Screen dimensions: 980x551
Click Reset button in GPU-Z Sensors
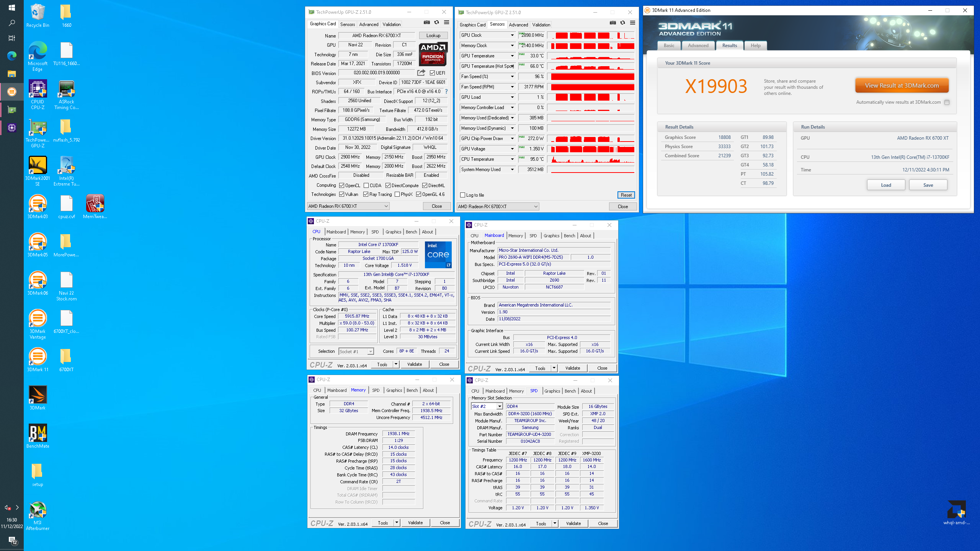point(626,195)
